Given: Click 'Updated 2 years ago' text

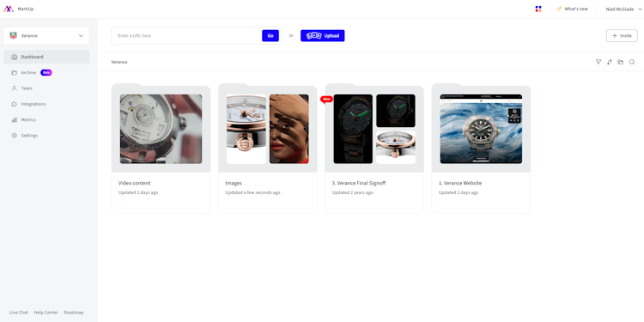Looking at the screenshot, I should 352,192.
